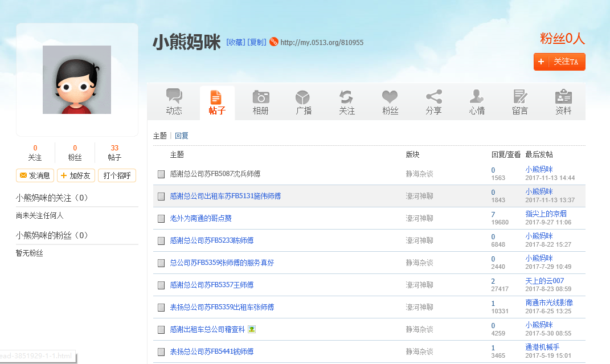Open the 心情 mood icon tab
This screenshot has height=364, width=610.
477,97
